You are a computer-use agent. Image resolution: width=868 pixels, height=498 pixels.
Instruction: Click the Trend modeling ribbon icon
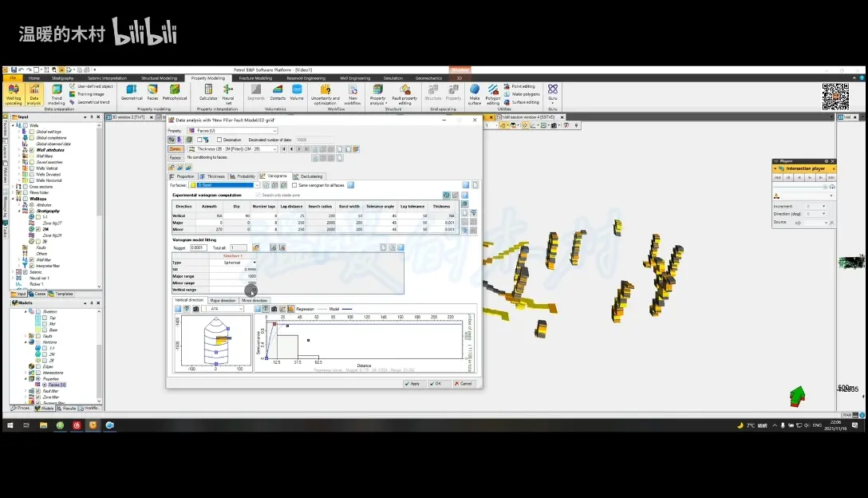[x=57, y=93]
